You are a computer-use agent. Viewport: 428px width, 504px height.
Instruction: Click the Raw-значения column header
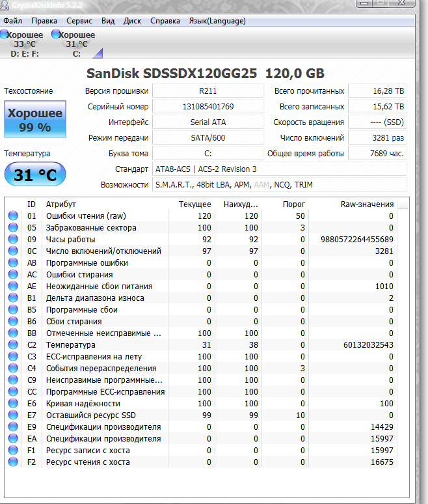(353, 204)
